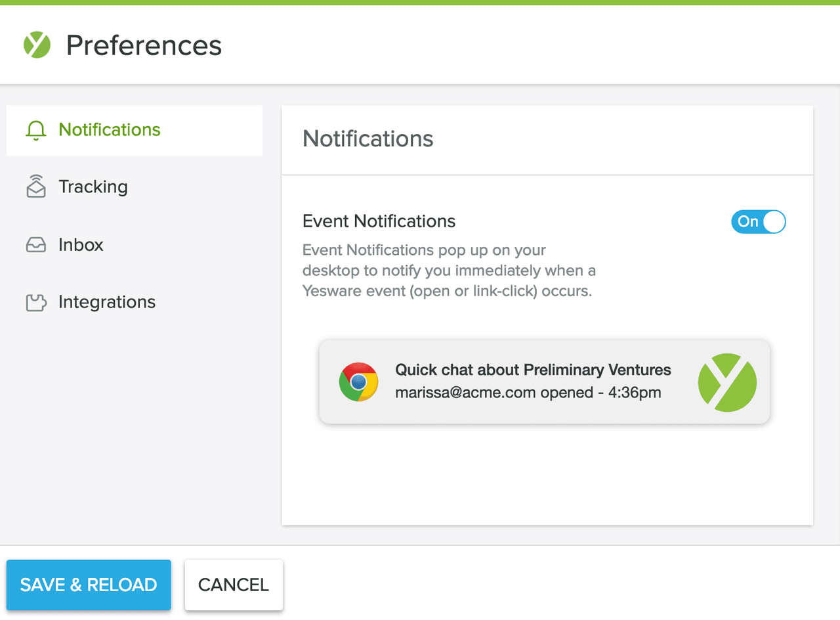Click the Tracking envelope signal icon
Image resolution: width=840 pixels, height=620 pixels.
coord(36,187)
